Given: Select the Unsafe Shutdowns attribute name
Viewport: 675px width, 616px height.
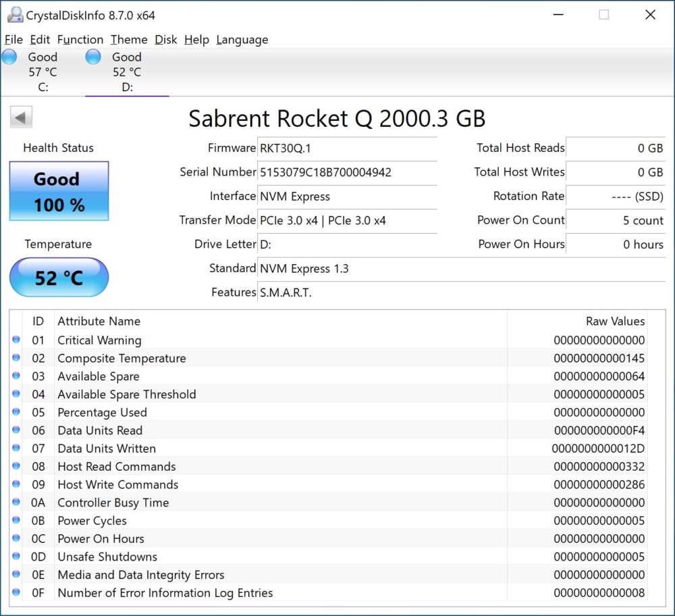Looking at the screenshot, I should click(x=107, y=557).
